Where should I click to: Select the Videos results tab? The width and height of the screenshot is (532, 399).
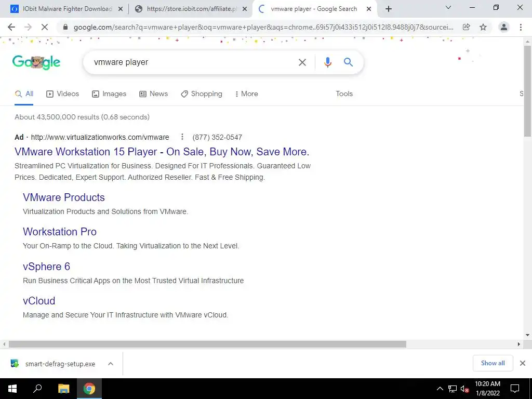(x=63, y=94)
